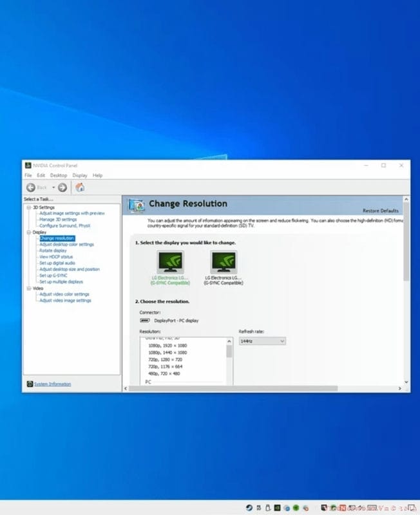Choose 1080p, 1920 × 1080 resolution

[x=167, y=346]
